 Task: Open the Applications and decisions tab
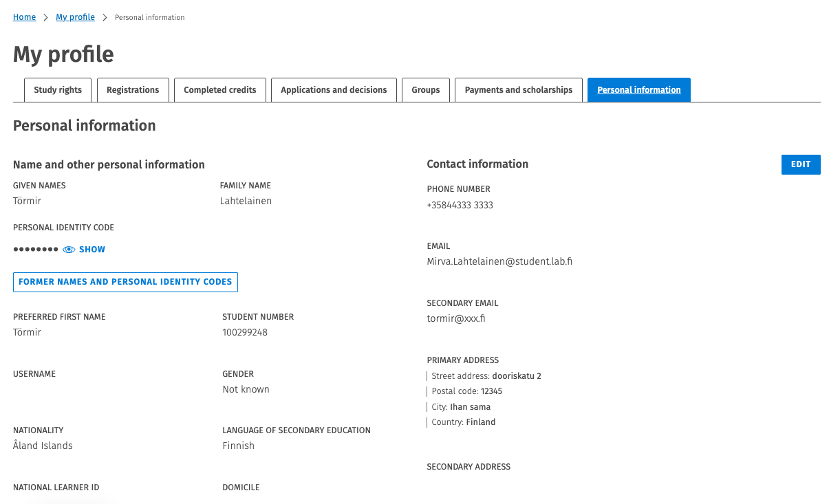(x=334, y=89)
